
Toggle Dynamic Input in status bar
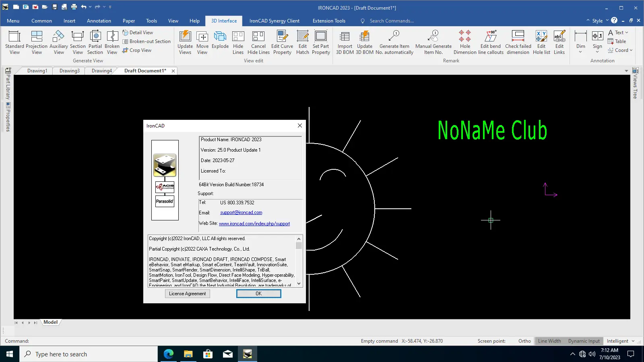tap(584, 341)
